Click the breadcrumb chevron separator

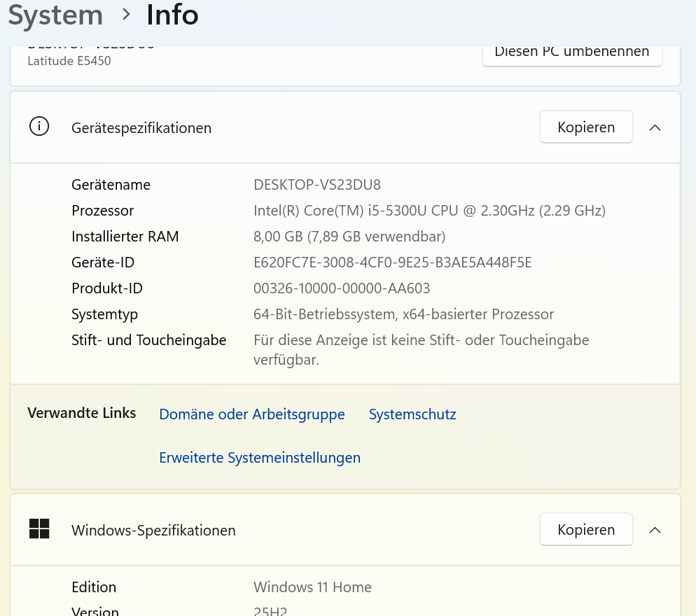tap(126, 15)
